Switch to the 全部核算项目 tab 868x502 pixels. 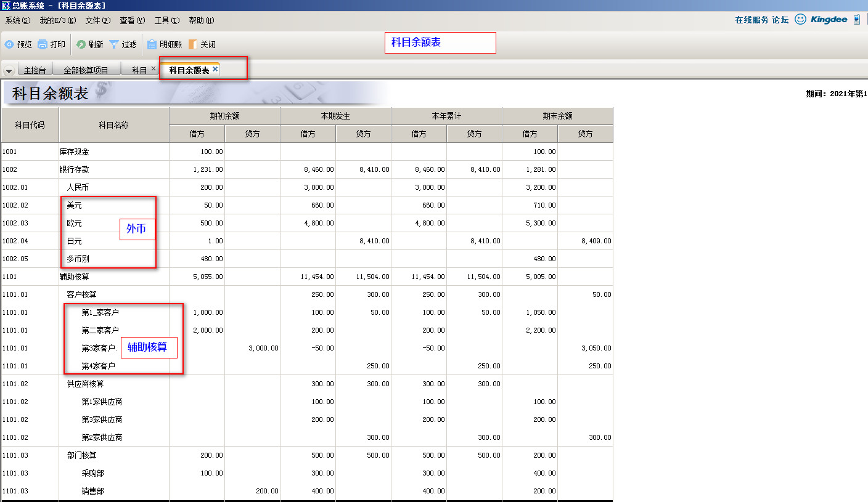pyautogui.click(x=86, y=70)
